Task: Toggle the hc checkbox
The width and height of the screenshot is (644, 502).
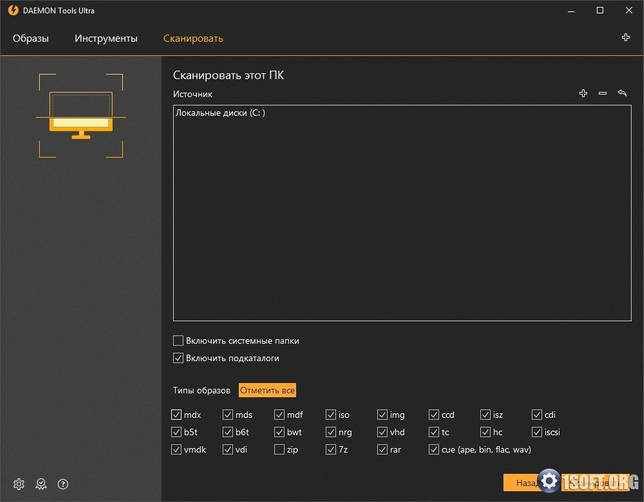Action: [x=485, y=432]
